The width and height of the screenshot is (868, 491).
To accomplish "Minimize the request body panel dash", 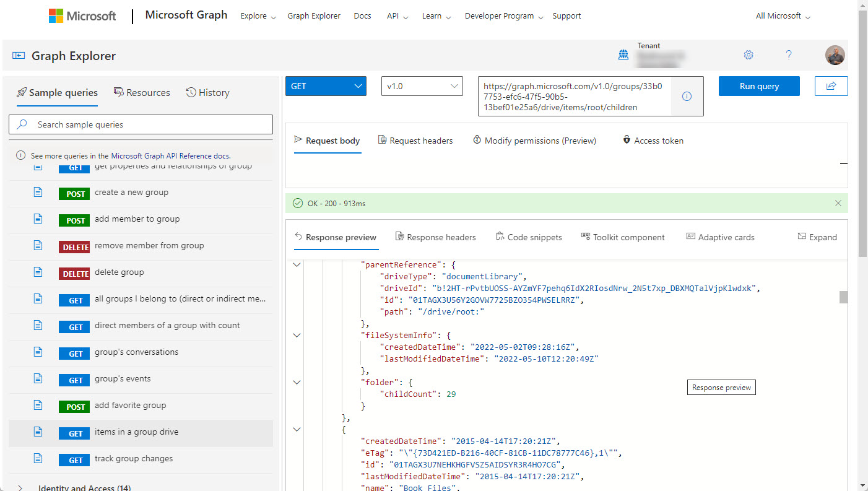I will [843, 163].
